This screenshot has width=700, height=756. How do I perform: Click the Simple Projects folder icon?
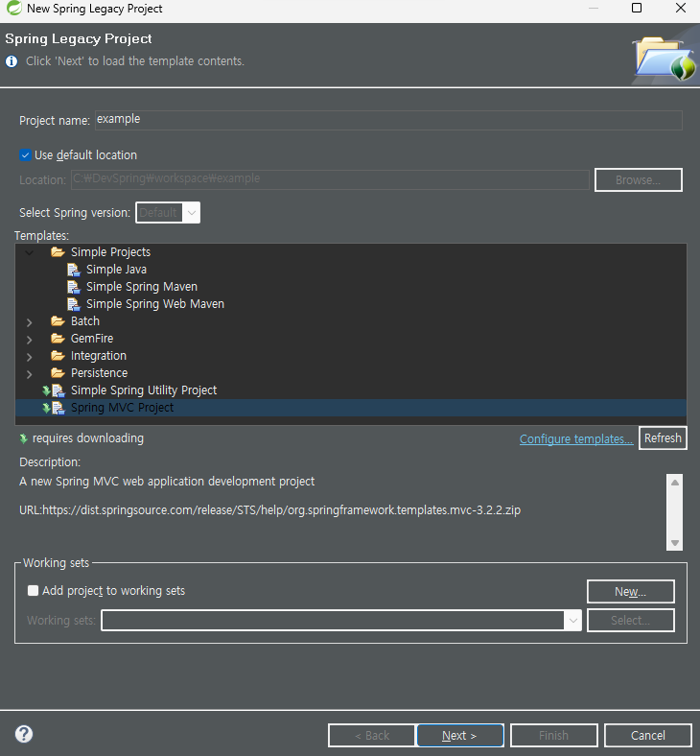(x=58, y=252)
